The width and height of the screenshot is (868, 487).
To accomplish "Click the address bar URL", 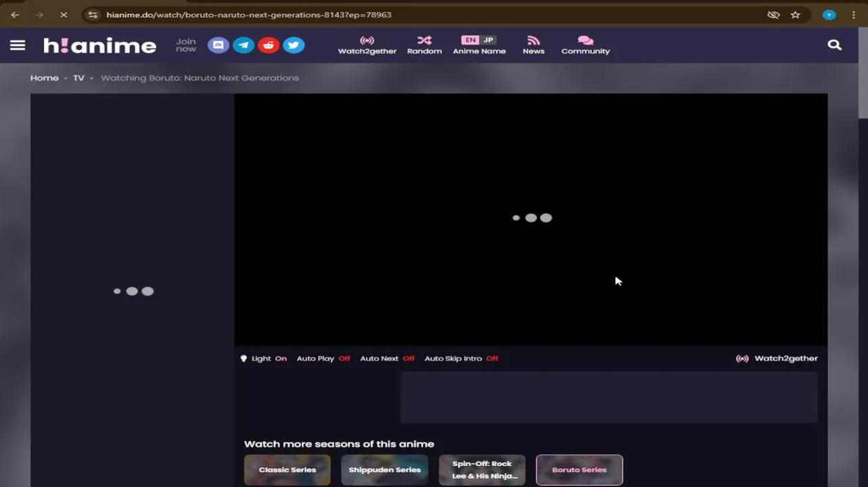I will [249, 15].
